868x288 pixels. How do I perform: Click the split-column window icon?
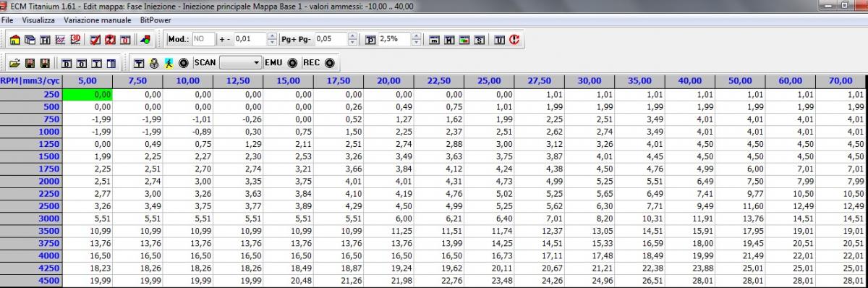point(111,63)
